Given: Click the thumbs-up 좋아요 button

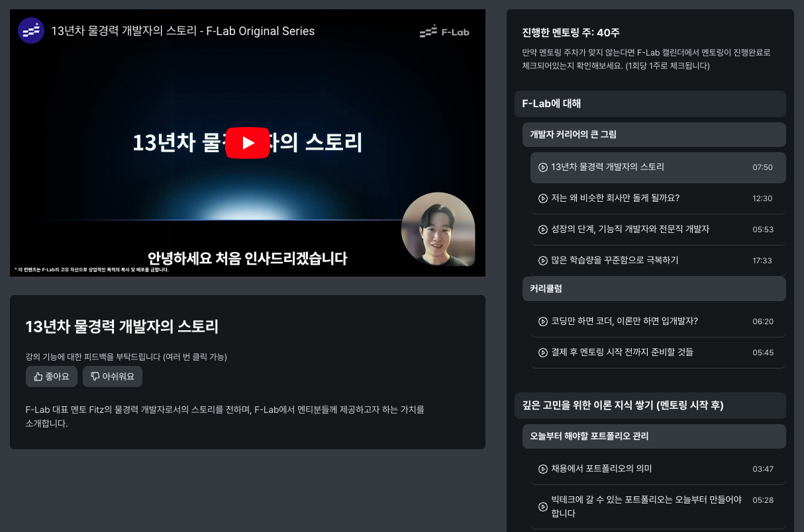Looking at the screenshot, I should pos(52,377).
